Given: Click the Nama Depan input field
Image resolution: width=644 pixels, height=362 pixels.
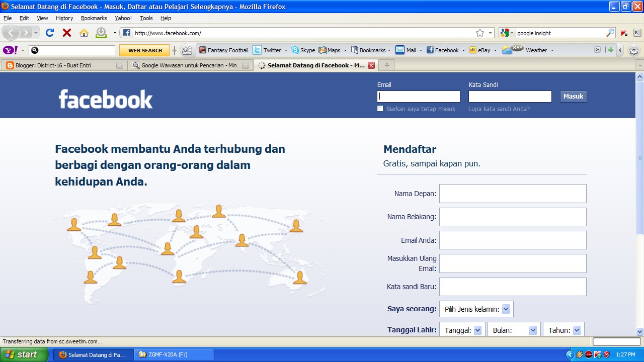Looking at the screenshot, I should tap(513, 194).
